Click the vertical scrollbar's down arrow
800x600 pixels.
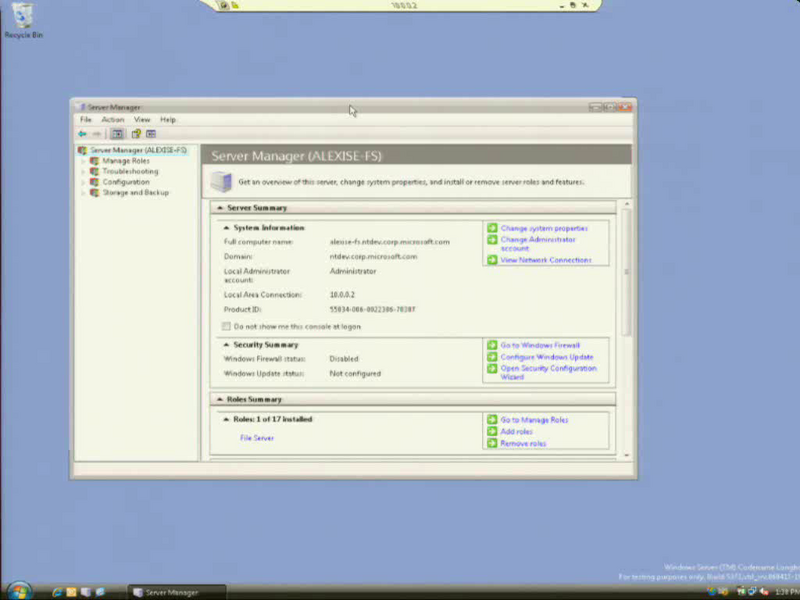(x=627, y=455)
